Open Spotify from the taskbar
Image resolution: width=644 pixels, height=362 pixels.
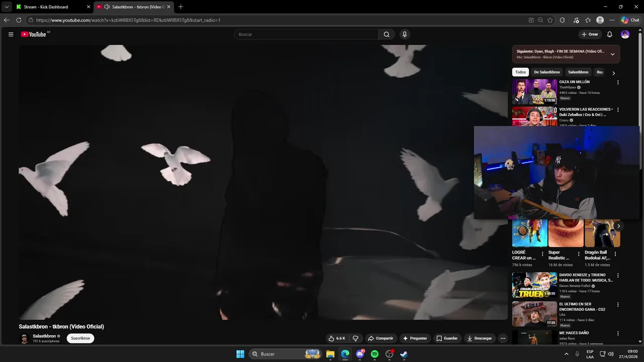pyautogui.click(x=374, y=354)
